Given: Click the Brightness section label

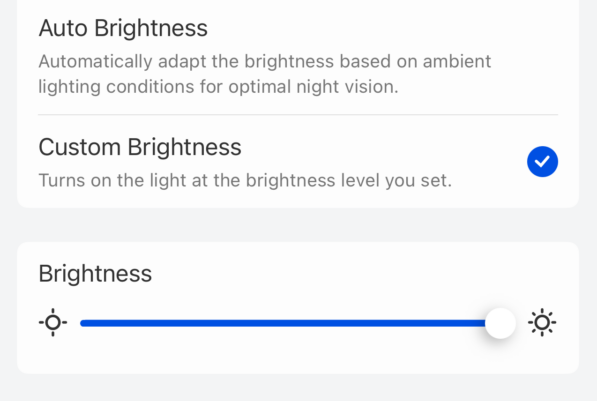Looking at the screenshot, I should coord(95,273).
